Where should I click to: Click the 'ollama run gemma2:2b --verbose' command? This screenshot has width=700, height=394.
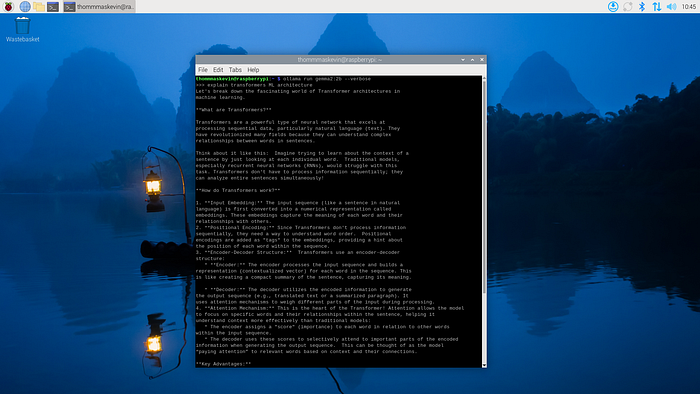click(x=326, y=79)
